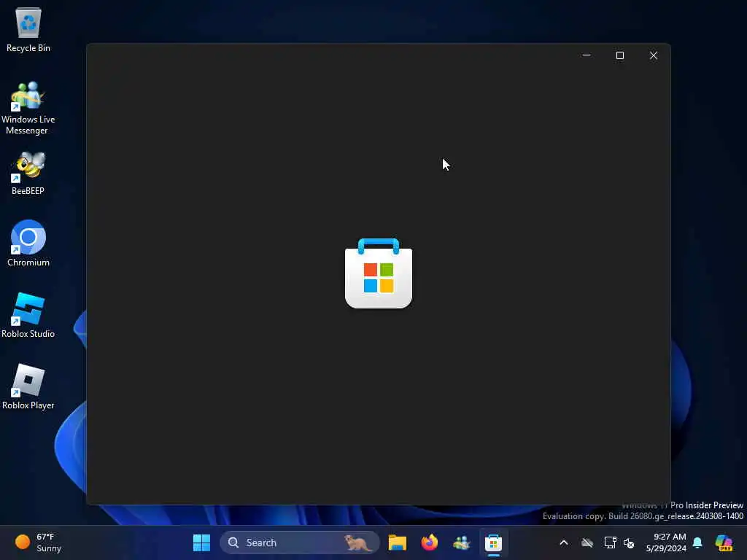Image resolution: width=747 pixels, height=560 pixels.
Task: Select the Roblox Studio desktop shortcut
Action: tap(28, 315)
